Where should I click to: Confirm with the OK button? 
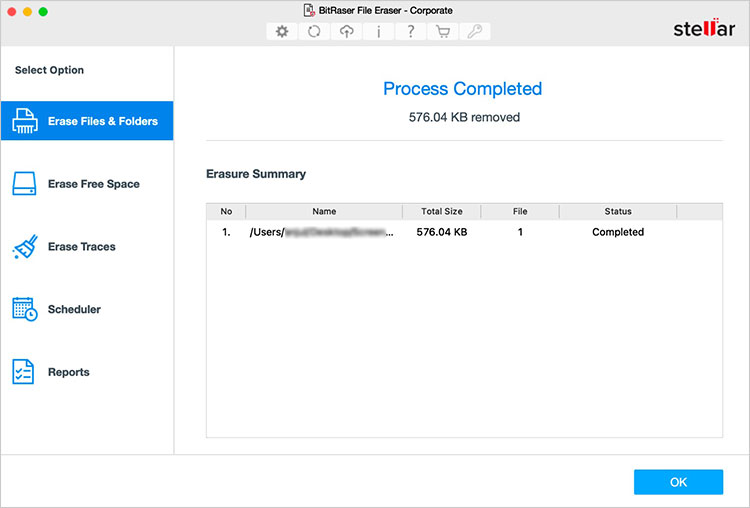click(678, 482)
